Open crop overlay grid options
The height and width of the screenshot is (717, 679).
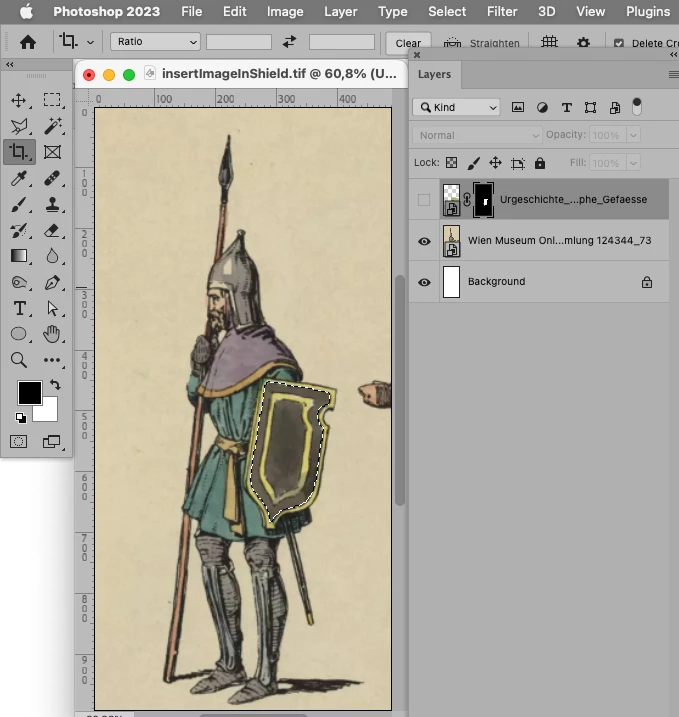(549, 42)
